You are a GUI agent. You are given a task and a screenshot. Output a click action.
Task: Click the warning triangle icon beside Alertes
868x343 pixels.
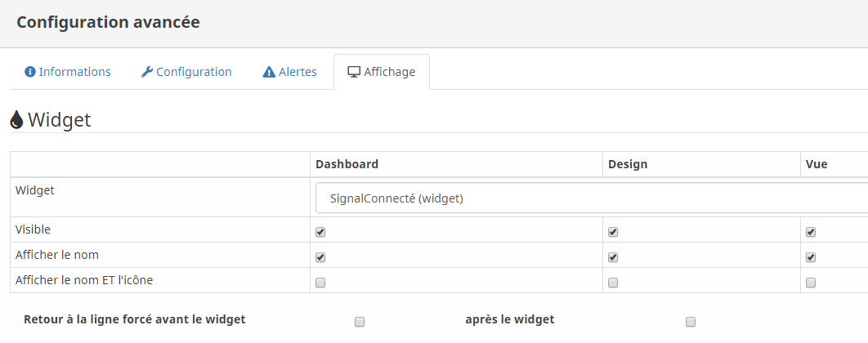269,72
